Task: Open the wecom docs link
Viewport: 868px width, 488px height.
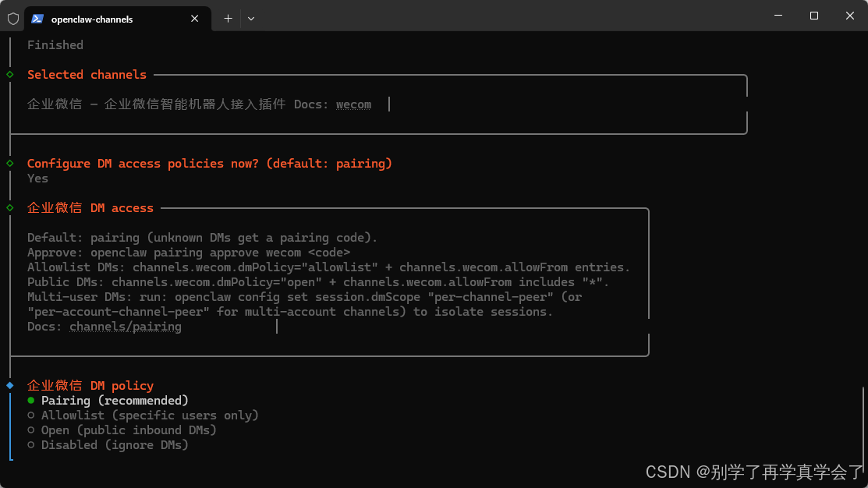Action: click(x=353, y=104)
